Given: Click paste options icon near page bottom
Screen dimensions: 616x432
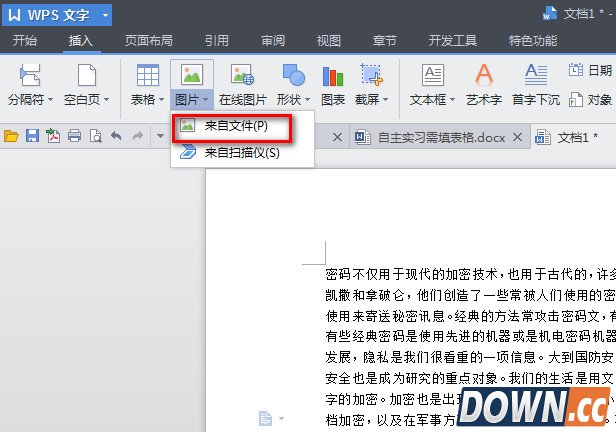Looking at the screenshot, I should pos(266,418).
